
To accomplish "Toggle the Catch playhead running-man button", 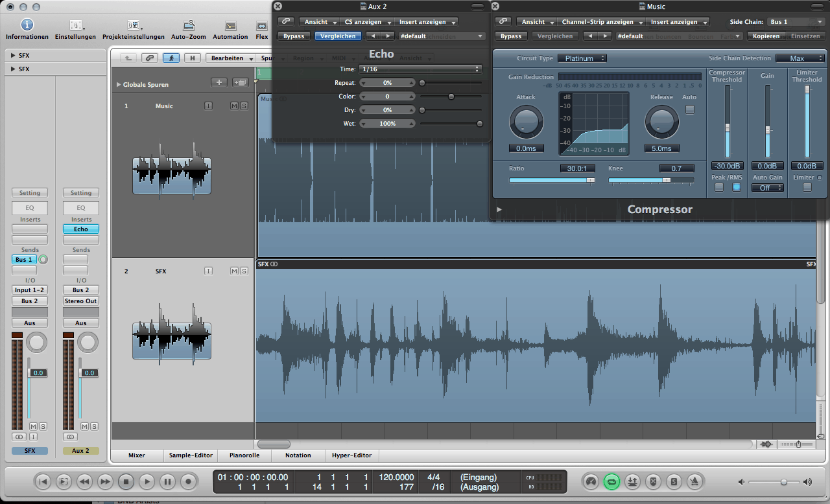I will click(171, 58).
